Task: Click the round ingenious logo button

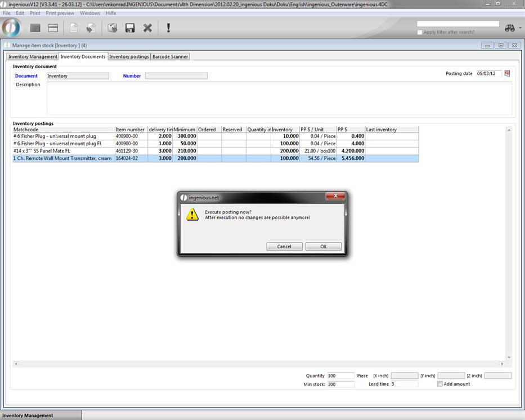Action: (11, 28)
